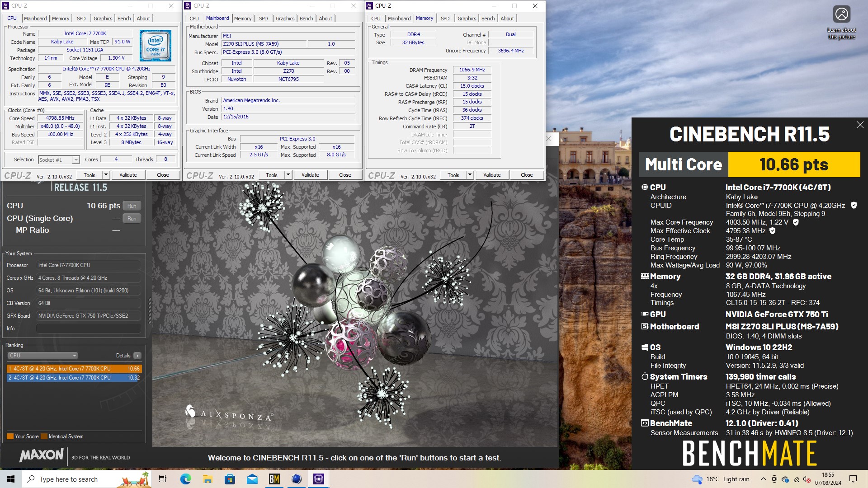Click the BenchMate code icon in results panel
Viewport: 868px width, 488px height.
(x=645, y=423)
